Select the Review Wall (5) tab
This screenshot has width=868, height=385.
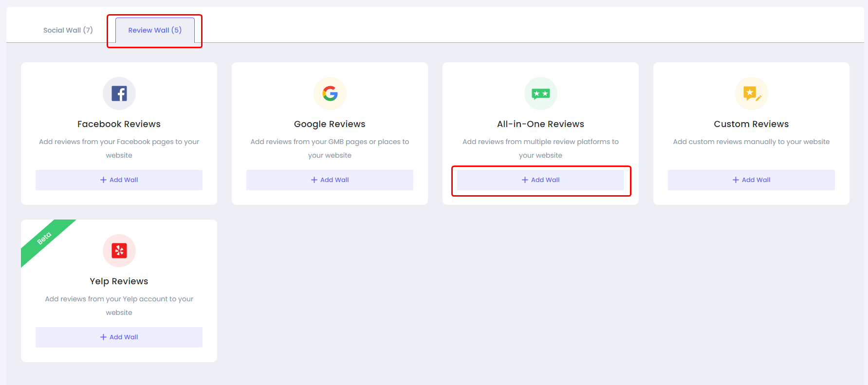(x=155, y=30)
